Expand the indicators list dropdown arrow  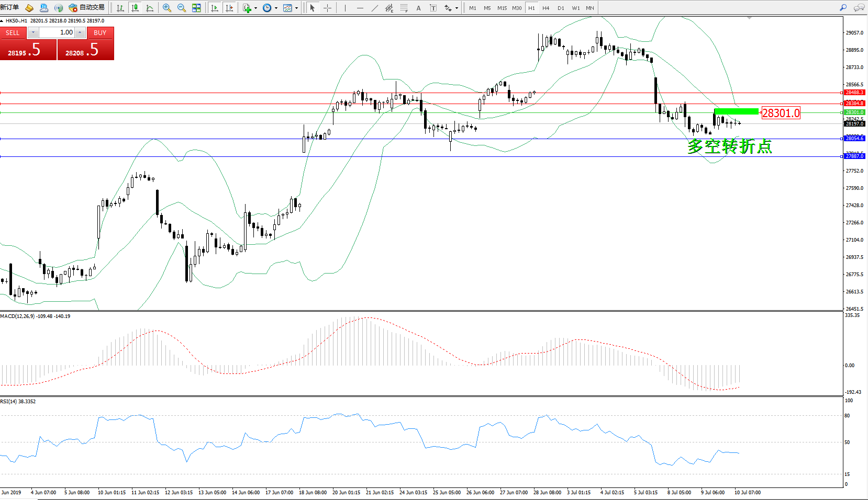tap(255, 8)
